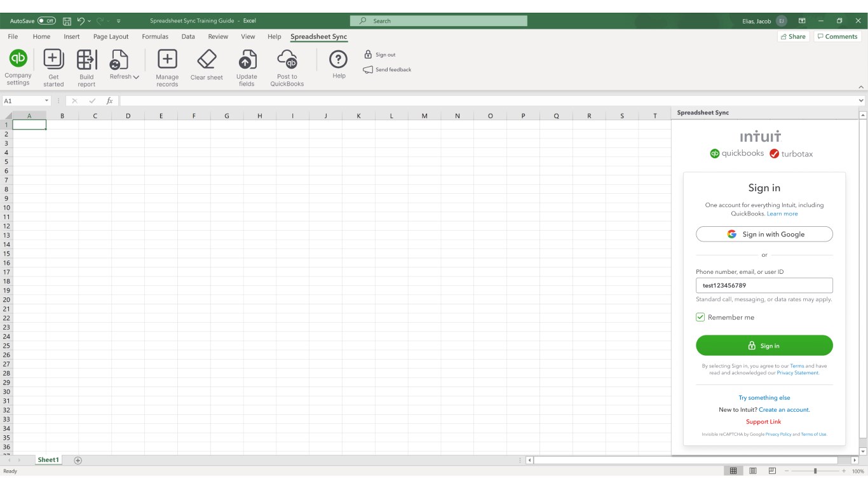Viewport: 868px width, 488px height.
Task: Click the Undo arrow icon
Action: [81, 21]
